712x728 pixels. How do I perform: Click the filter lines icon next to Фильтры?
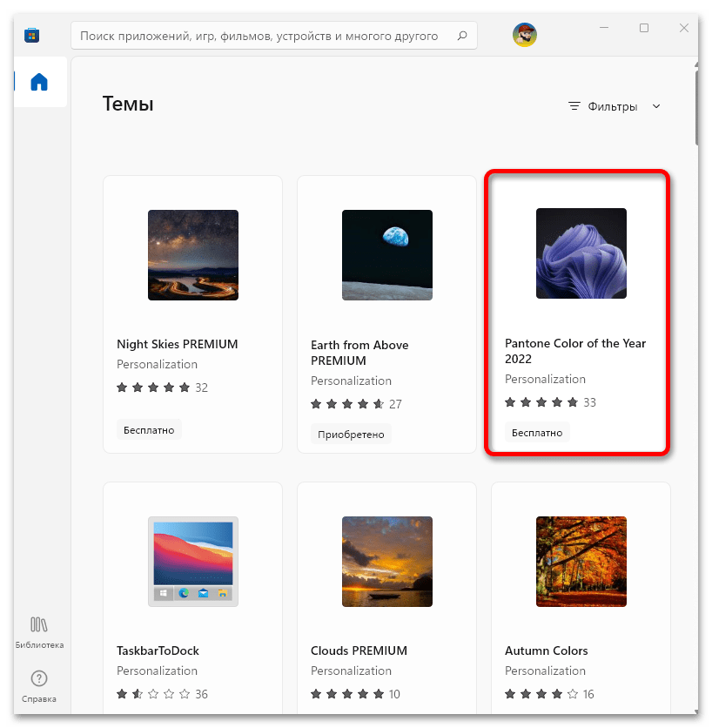(x=574, y=106)
